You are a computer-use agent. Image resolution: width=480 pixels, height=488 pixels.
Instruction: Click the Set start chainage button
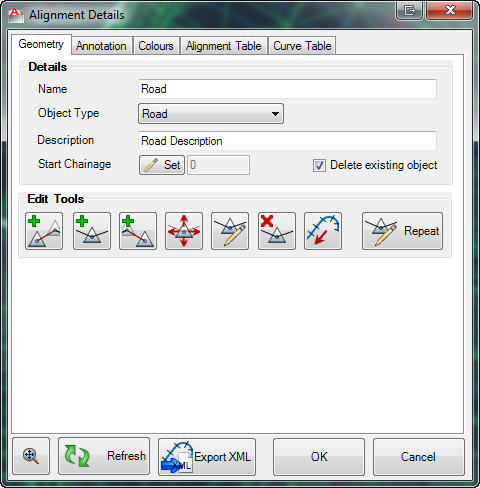coord(162,165)
